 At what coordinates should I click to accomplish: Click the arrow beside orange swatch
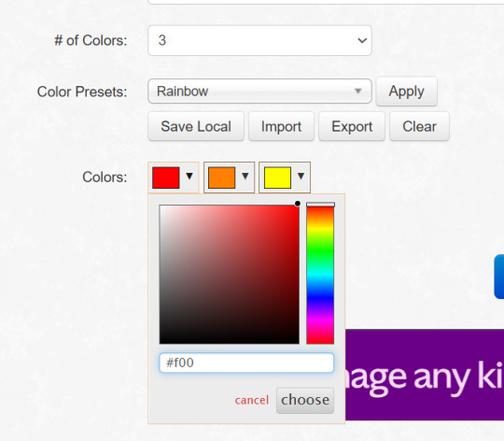[x=245, y=176]
